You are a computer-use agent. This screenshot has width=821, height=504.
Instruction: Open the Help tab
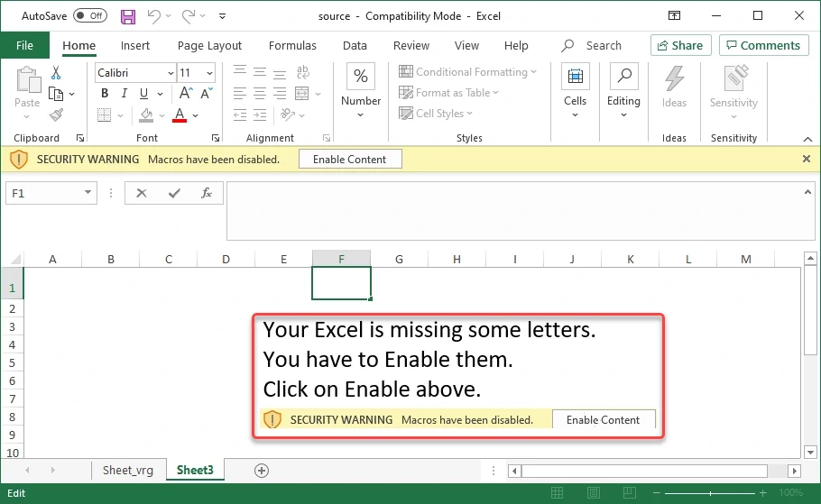click(x=516, y=46)
